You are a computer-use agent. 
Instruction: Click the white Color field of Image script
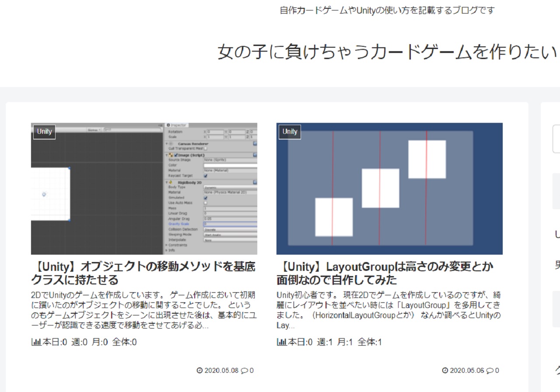(x=230, y=165)
